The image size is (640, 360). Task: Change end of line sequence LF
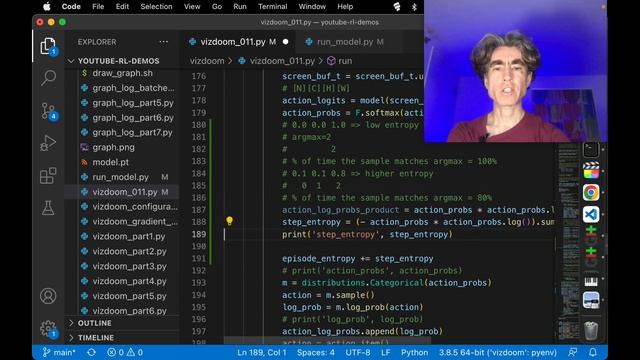click(386, 352)
